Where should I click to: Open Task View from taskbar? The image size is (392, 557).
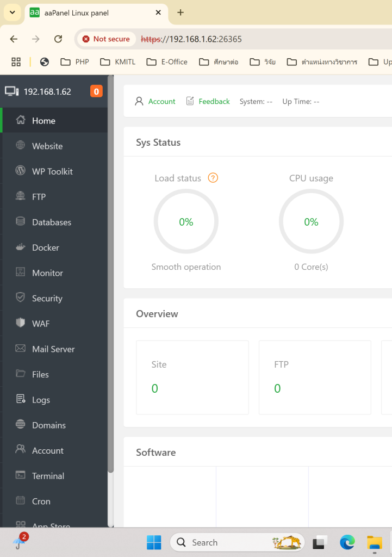pyautogui.click(x=320, y=542)
